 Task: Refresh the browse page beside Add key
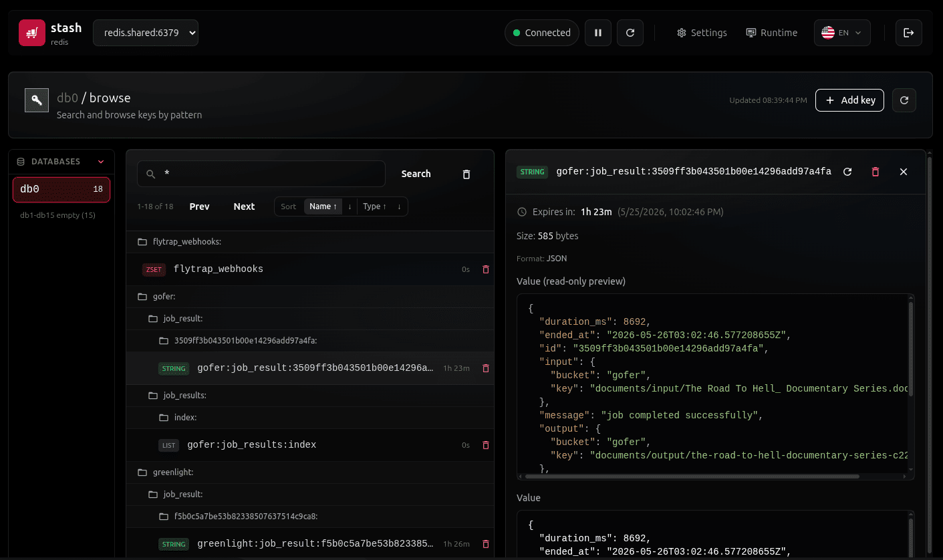(904, 100)
